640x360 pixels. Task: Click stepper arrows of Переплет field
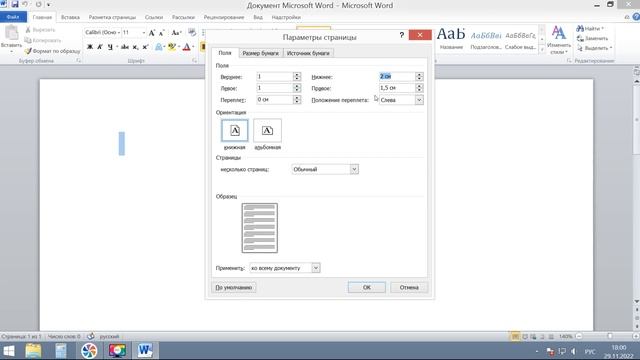[297, 100]
